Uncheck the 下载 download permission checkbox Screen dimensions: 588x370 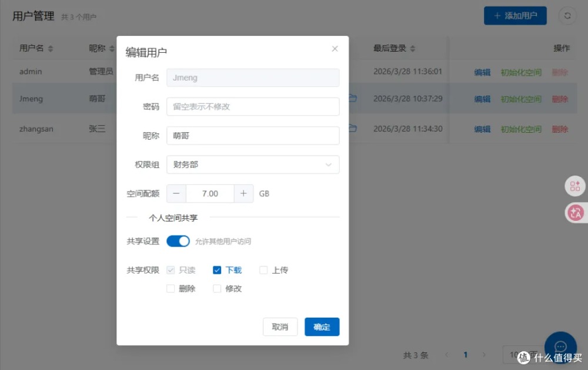point(217,270)
